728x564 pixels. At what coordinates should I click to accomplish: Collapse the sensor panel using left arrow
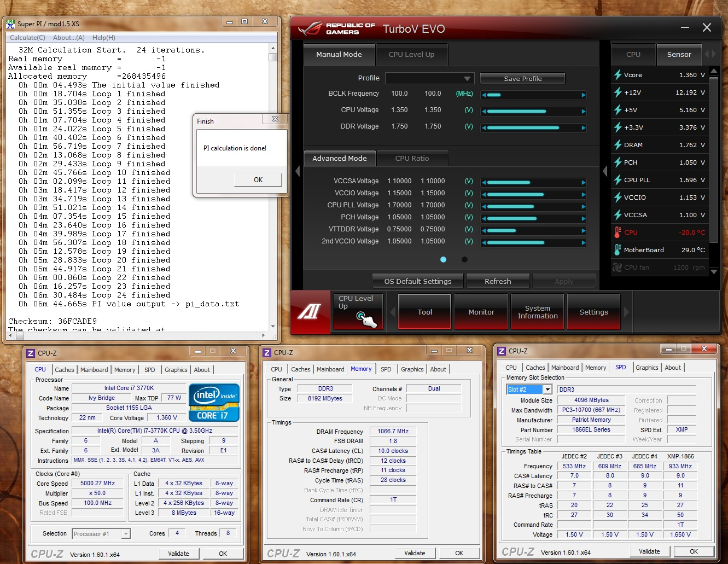tap(605, 171)
